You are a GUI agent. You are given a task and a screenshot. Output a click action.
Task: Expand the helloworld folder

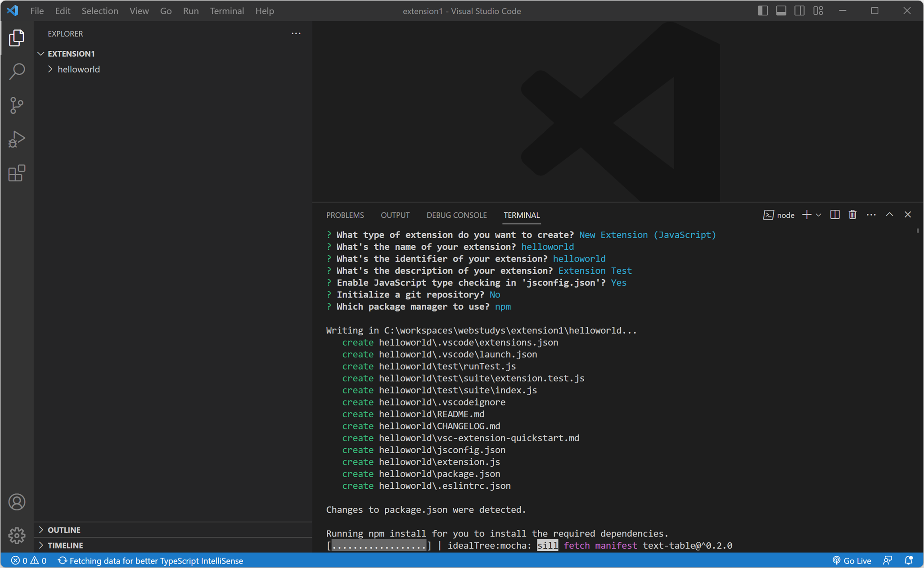tap(78, 69)
